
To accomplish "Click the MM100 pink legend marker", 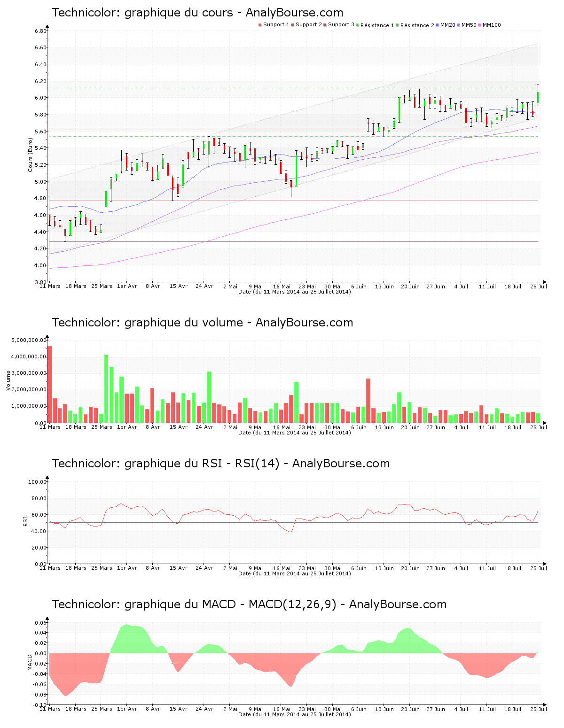I will [x=479, y=25].
